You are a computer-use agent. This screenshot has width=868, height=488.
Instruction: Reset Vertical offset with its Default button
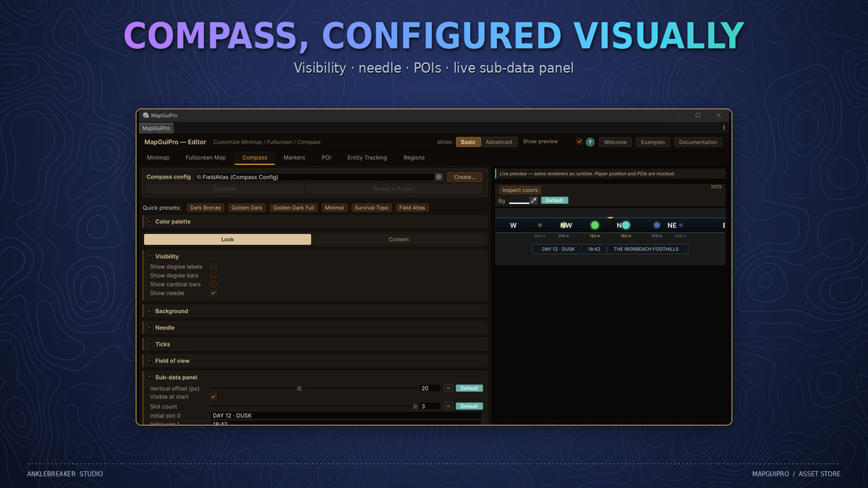pyautogui.click(x=469, y=388)
